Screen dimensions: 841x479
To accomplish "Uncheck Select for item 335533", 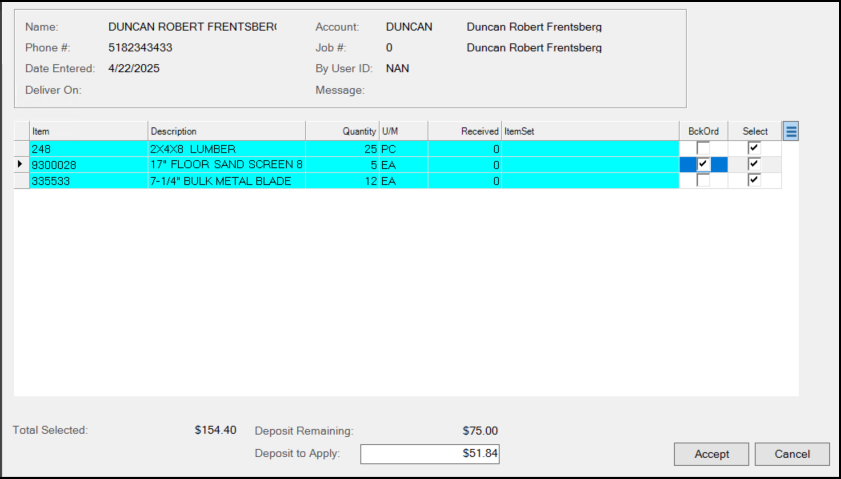I will (754, 181).
